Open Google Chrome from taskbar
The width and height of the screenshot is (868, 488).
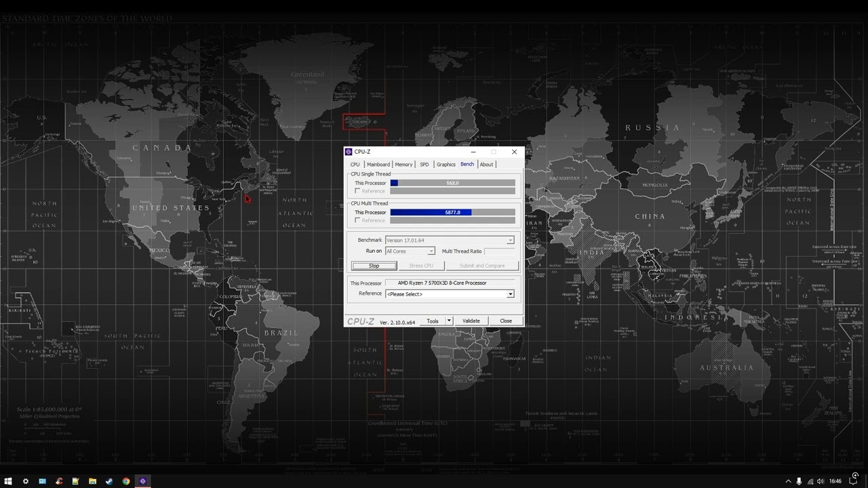point(126,481)
